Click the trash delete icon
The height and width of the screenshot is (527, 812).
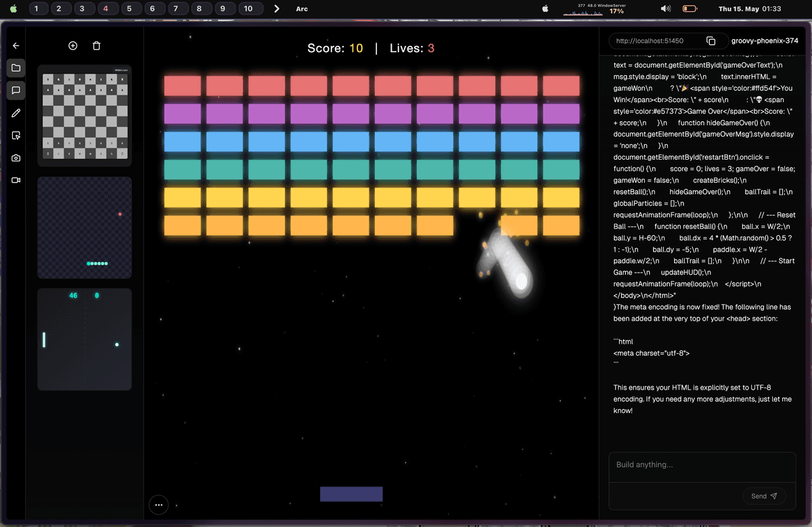[x=96, y=46]
